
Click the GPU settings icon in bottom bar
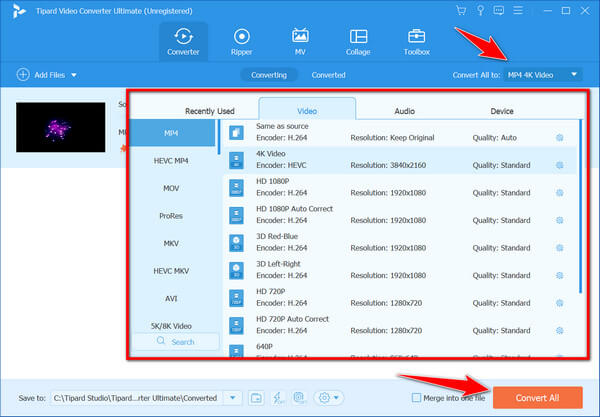[x=299, y=398]
